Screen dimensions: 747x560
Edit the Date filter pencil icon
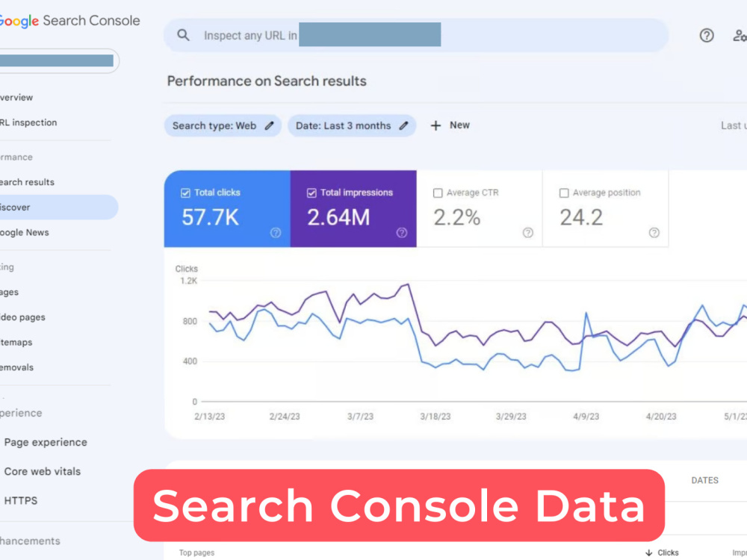pyautogui.click(x=403, y=125)
